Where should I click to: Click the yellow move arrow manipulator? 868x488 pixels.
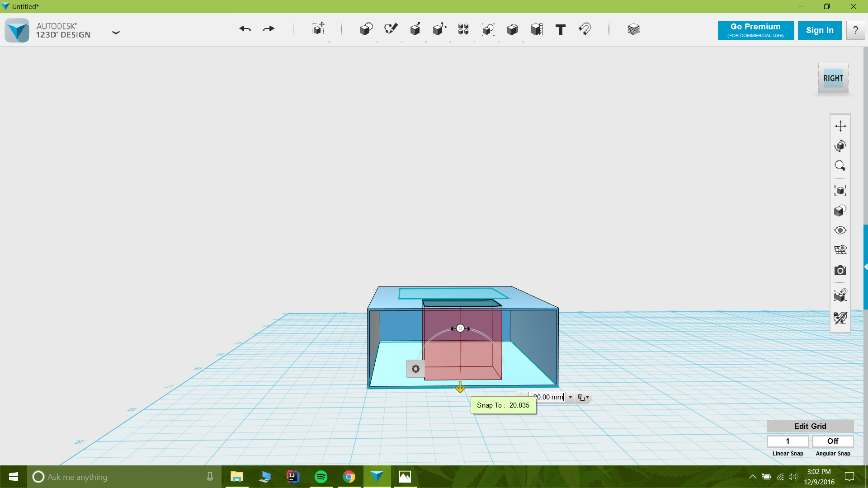pyautogui.click(x=460, y=387)
